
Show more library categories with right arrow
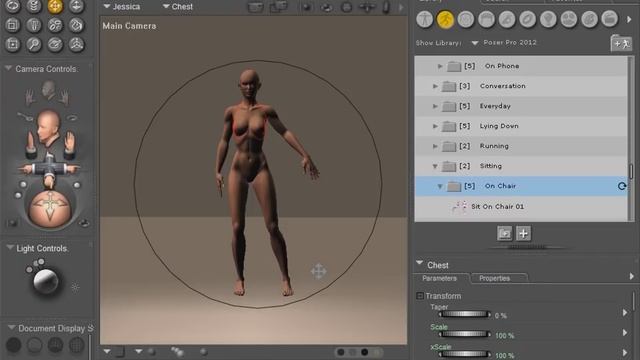pyautogui.click(x=629, y=19)
